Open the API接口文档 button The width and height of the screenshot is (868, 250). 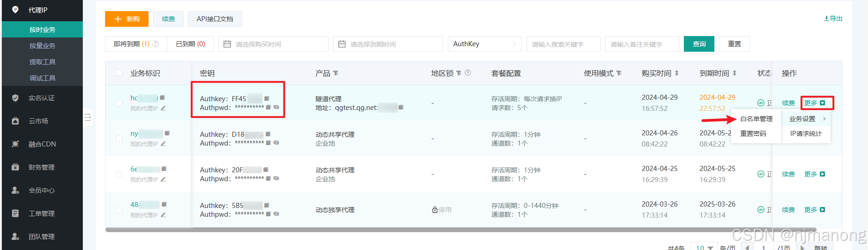point(215,19)
